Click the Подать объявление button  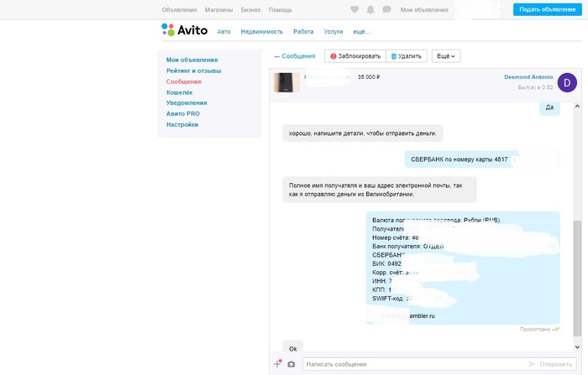coord(546,9)
